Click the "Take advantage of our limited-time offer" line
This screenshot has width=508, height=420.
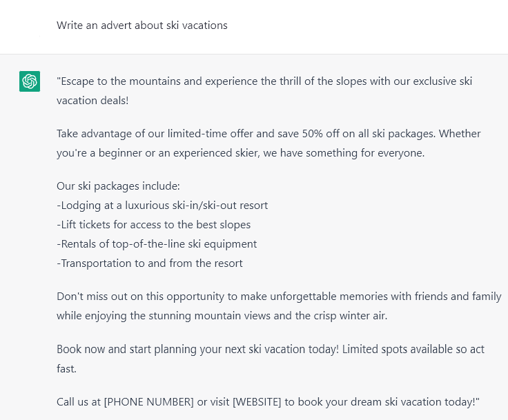[x=159, y=133]
